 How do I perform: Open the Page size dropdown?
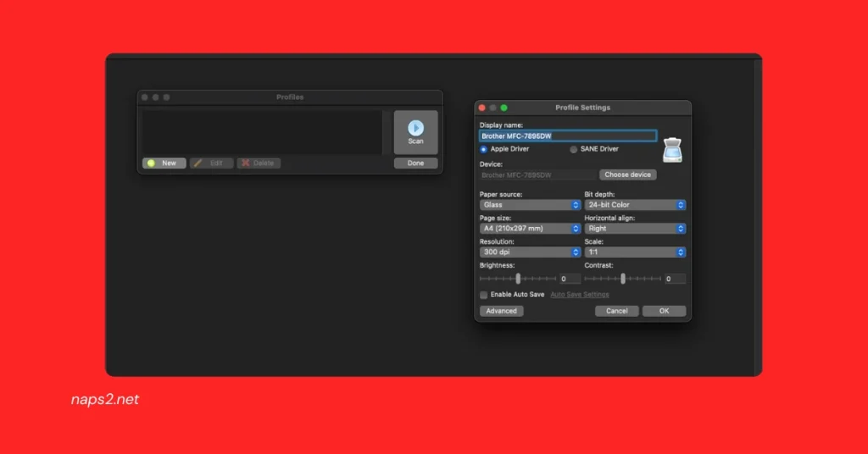click(530, 229)
